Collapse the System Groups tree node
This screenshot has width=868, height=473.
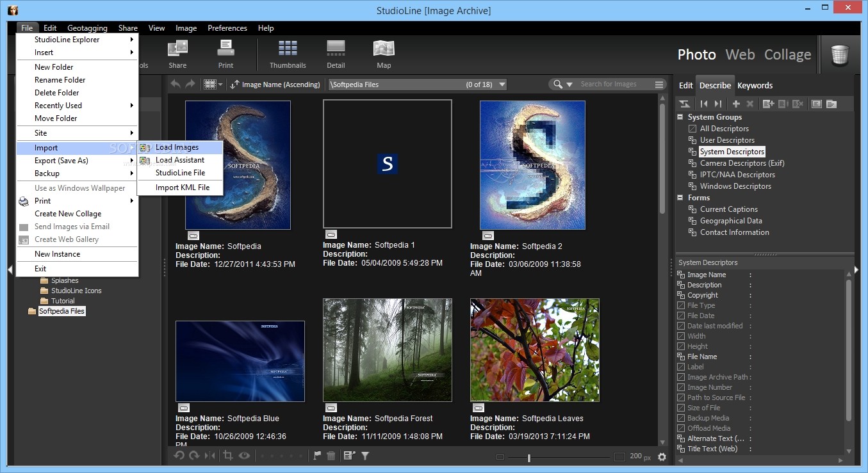coord(680,117)
